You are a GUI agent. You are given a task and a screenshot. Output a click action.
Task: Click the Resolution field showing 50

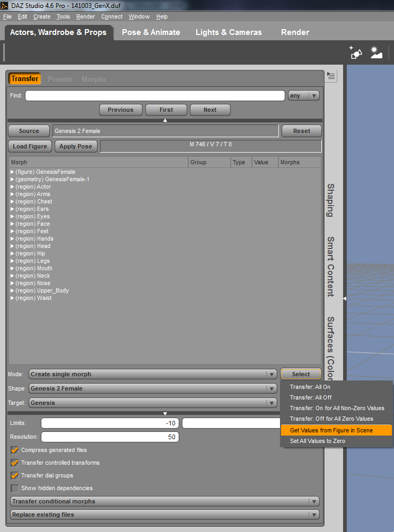[x=110, y=437]
